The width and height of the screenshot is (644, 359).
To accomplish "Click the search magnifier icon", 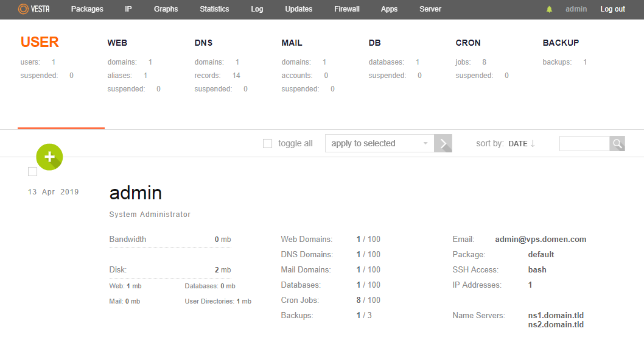I will pos(617,144).
